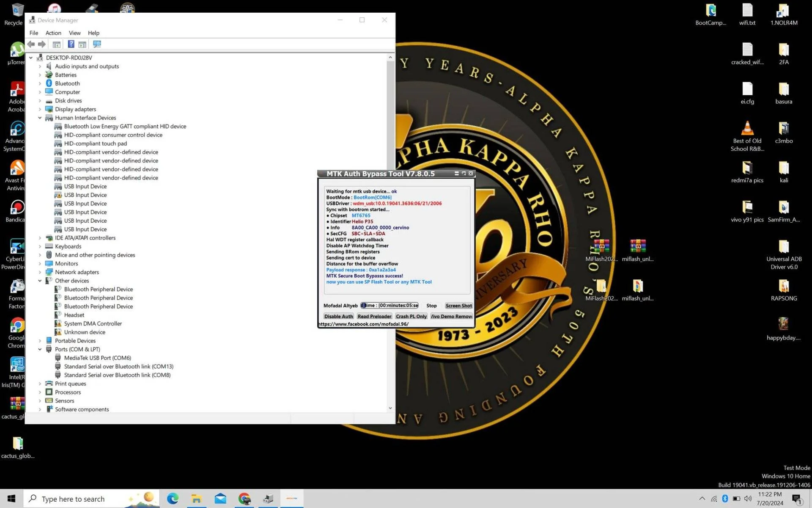This screenshot has height=508, width=812.
Task: Select the redmi7a pics folder icon
Action: tap(747, 172)
